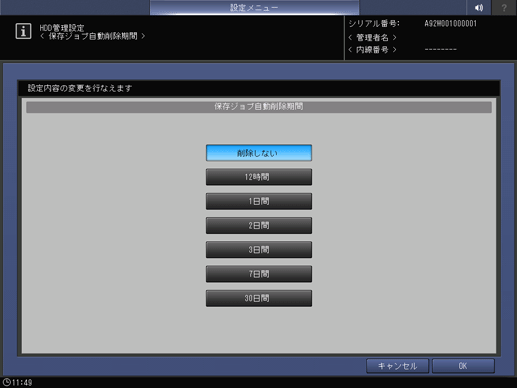Click the serial number A92M001000001

[x=450, y=24]
